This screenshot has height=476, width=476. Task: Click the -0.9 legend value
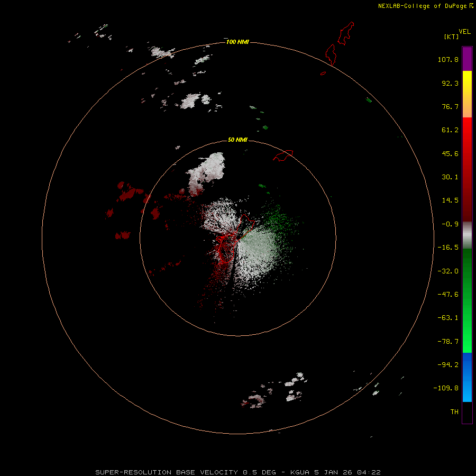click(450, 224)
